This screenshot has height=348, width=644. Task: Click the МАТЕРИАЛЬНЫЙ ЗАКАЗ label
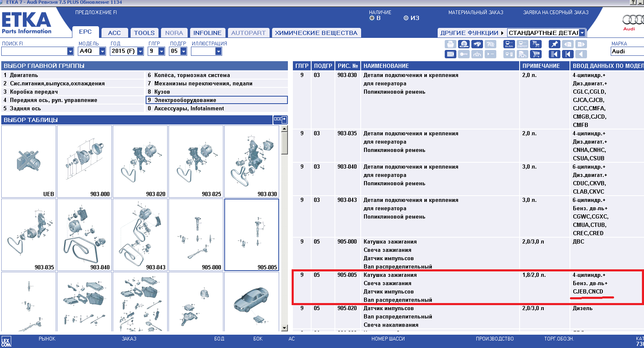(x=476, y=12)
